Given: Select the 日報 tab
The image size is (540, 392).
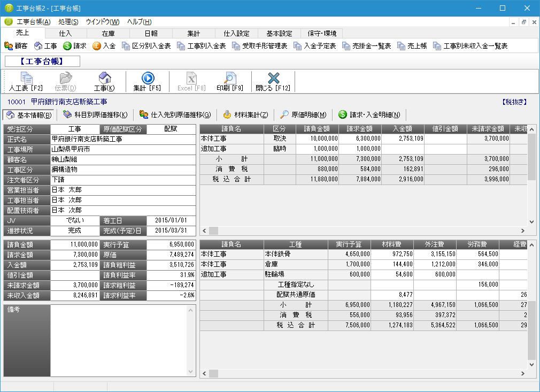Looking at the screenshot, I should (x=151, y=33).
